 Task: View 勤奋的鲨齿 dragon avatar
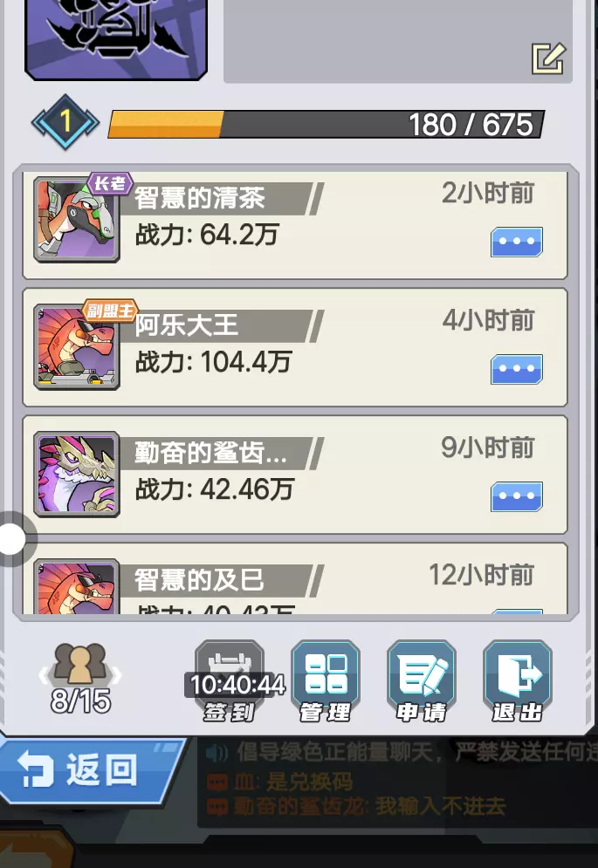point(77,475)
